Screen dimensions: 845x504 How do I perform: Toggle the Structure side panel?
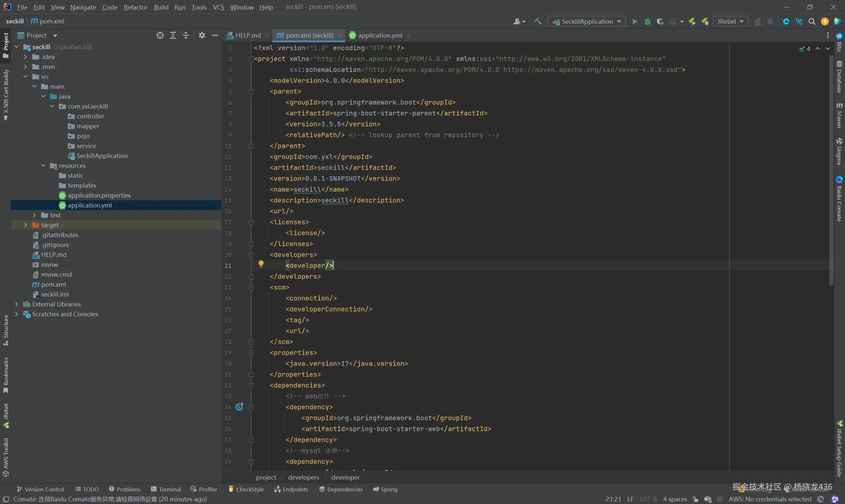coord(6,330)
